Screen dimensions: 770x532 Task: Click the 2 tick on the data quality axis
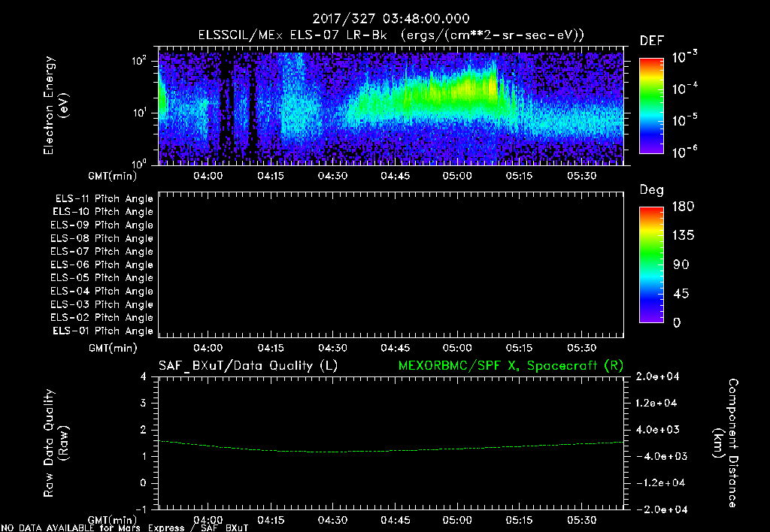click(x=143, y=430)
